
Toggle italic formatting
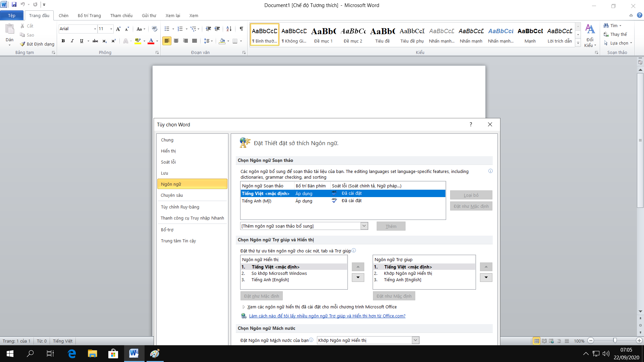pos(72,41)
